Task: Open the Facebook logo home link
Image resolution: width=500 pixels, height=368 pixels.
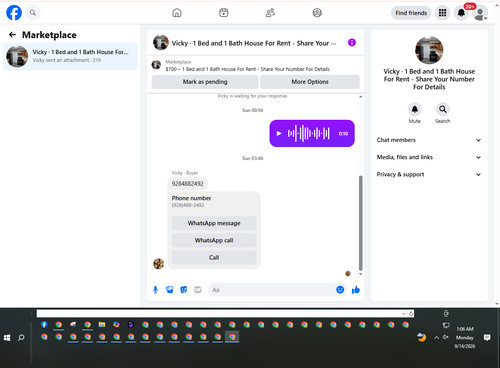Action: [14, 13]
